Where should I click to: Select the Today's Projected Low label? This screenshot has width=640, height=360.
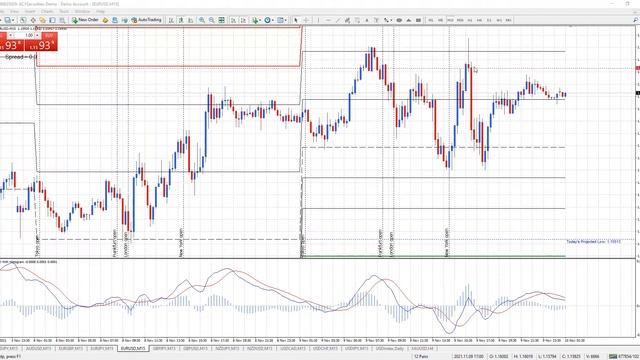pos(593,242)
